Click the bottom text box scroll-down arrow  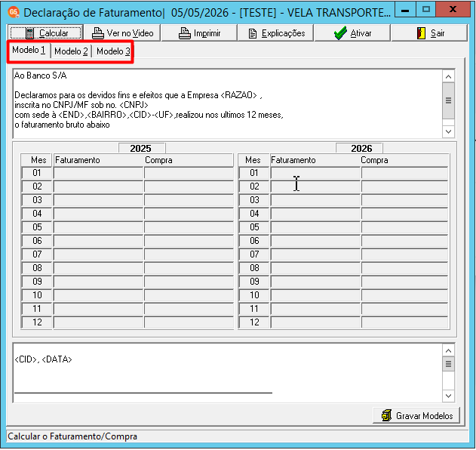click(448, 396)
